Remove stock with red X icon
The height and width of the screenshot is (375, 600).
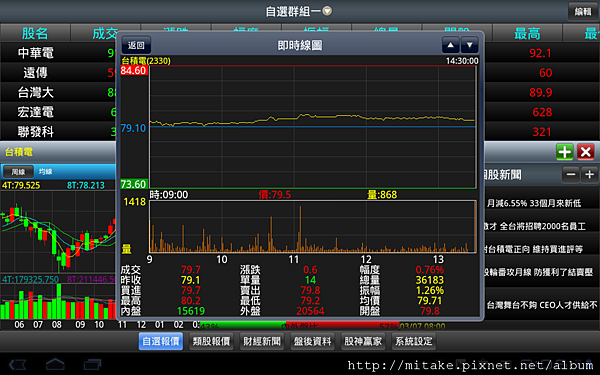(x=585, y=152)
